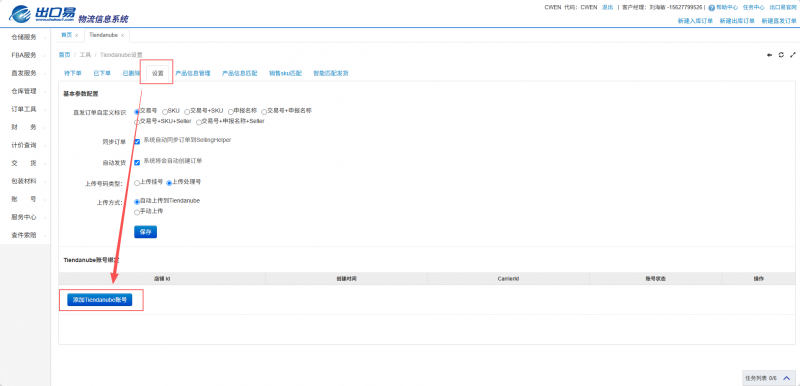Close the Tiendanube tab with its x
Screen dimensions: 800x386
coord(122,35)
